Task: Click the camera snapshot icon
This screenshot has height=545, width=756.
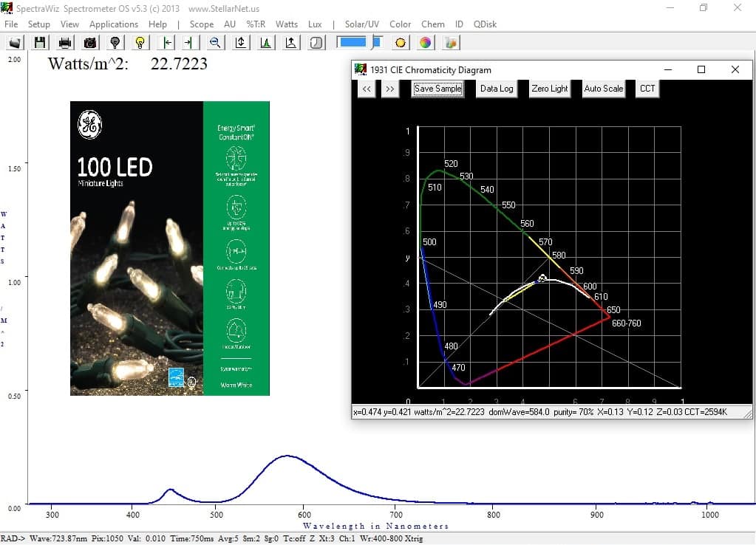Action: tap(90, 42)
